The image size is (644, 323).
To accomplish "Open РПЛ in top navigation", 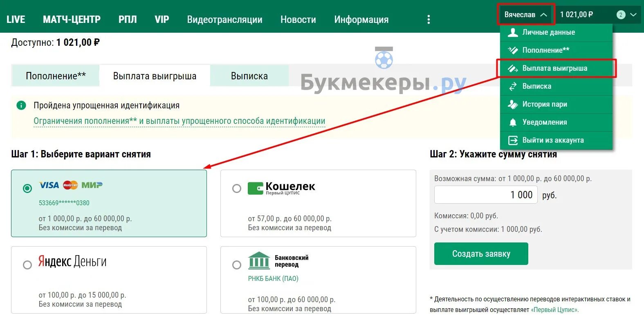I will [x=128, y=20].
